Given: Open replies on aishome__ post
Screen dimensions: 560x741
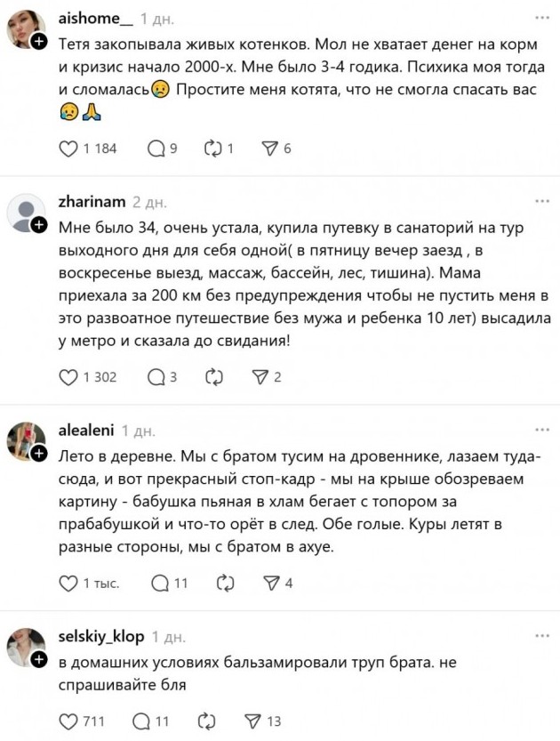Looking at the screenshot, I should (x=156, y=149).
